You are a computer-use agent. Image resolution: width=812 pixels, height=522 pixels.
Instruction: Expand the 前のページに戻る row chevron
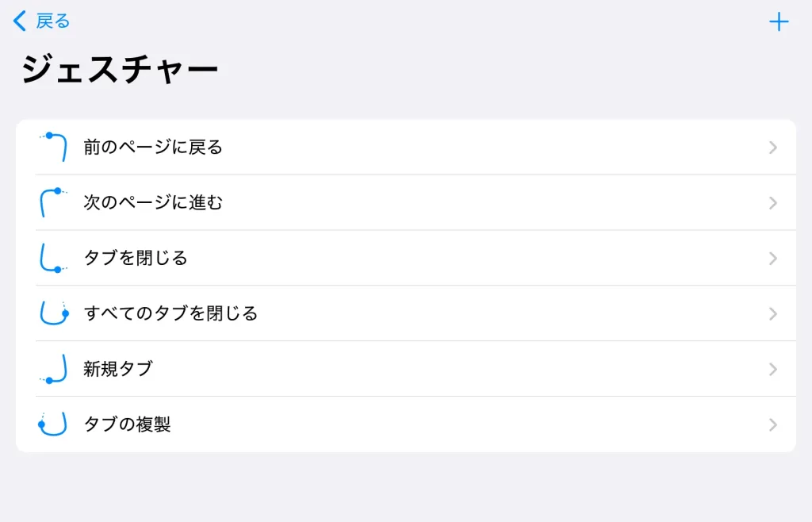tap(773, 148)
